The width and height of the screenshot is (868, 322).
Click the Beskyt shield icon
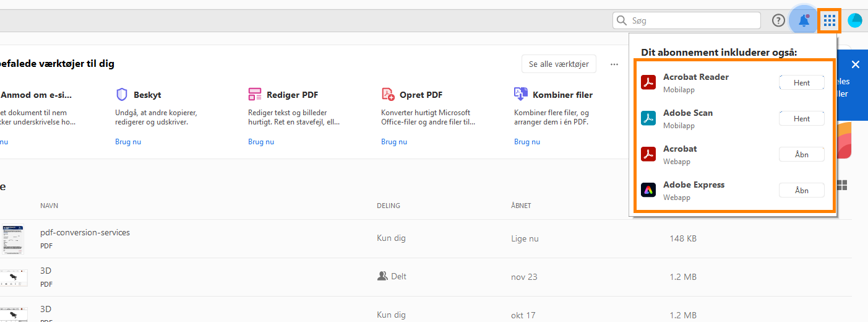tap(122, 95)
